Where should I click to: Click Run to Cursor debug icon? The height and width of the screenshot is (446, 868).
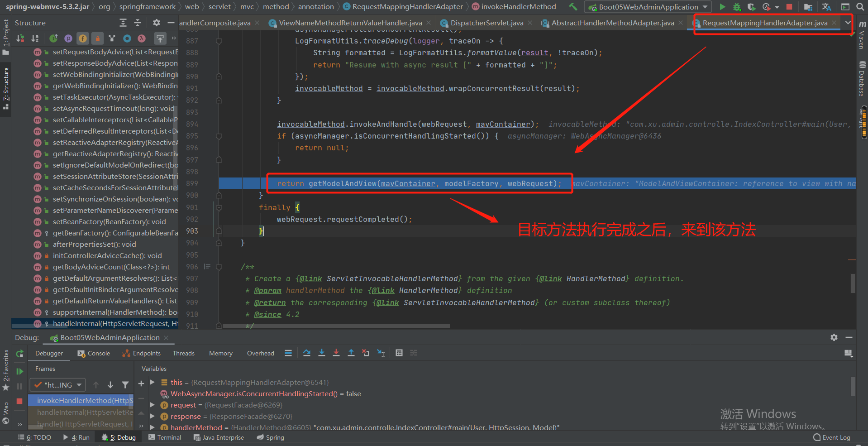click(x=381, y=353)
